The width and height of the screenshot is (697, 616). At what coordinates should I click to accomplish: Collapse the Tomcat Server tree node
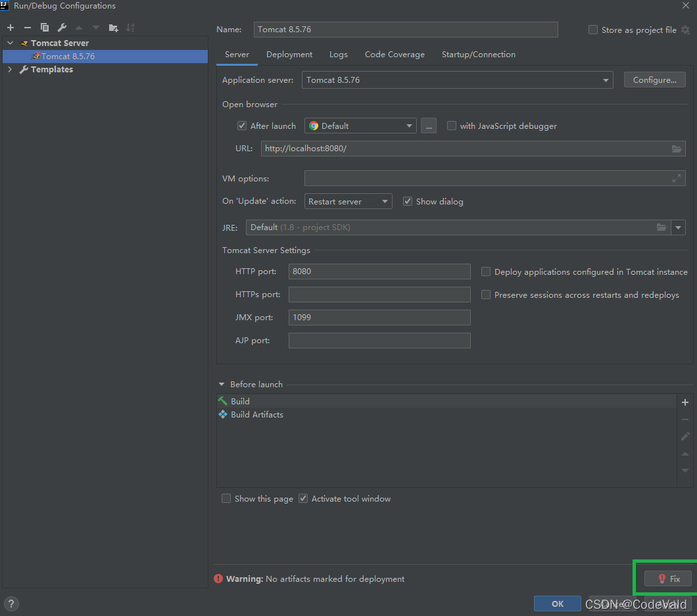[x=11, y=43]
